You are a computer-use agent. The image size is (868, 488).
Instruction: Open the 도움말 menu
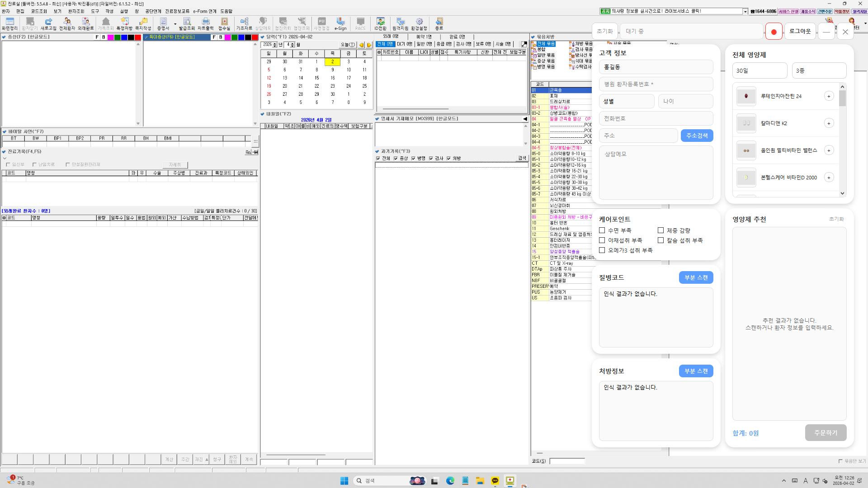pos(226,11)
